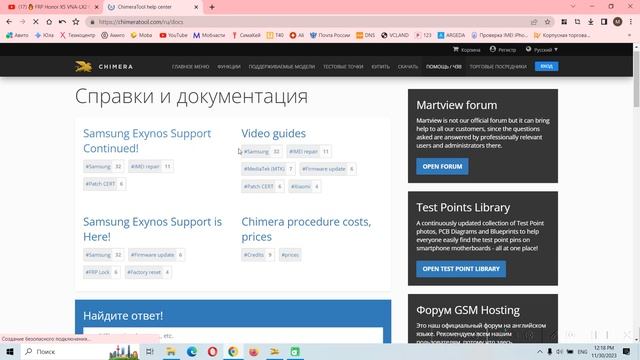Open Samsung Exynos Support Continued article
Viewport: 640px width, 360px height.
(147, 141)
